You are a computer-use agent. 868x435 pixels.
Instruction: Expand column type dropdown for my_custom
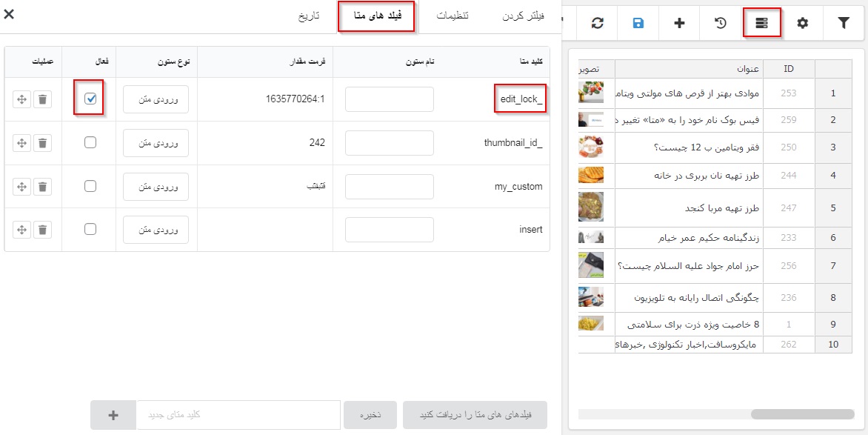(156, 187)
